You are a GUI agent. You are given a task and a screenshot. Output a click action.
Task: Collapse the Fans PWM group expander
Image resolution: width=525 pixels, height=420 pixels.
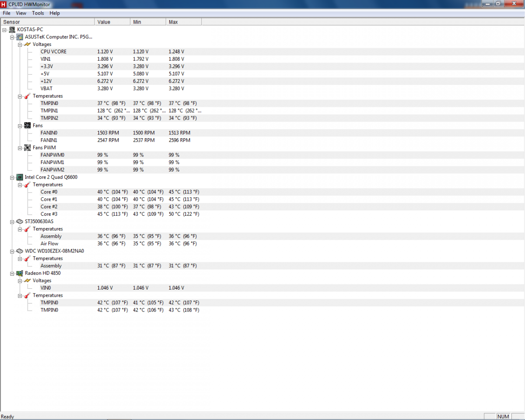click(x=20, y=148)
